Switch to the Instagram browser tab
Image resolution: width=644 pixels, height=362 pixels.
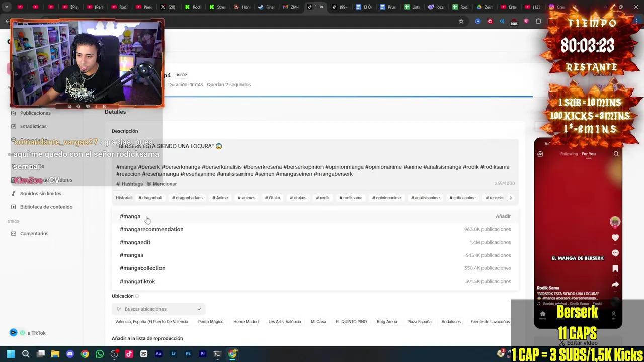click(555, 7)
